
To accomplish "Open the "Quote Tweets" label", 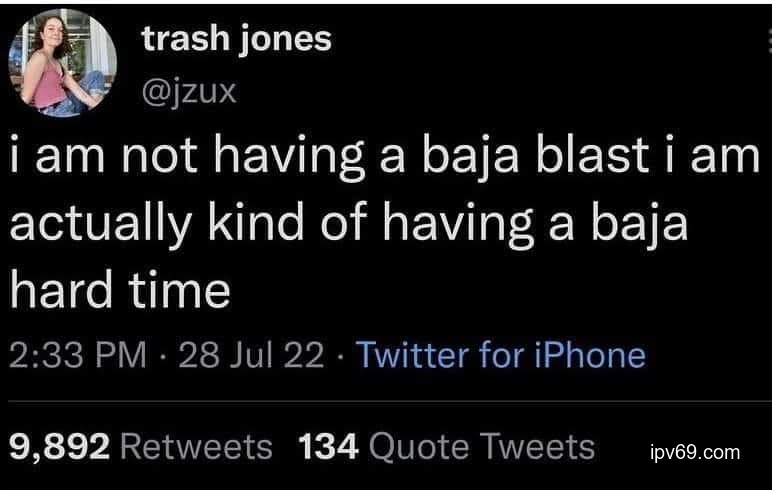I will pos(482,447).
